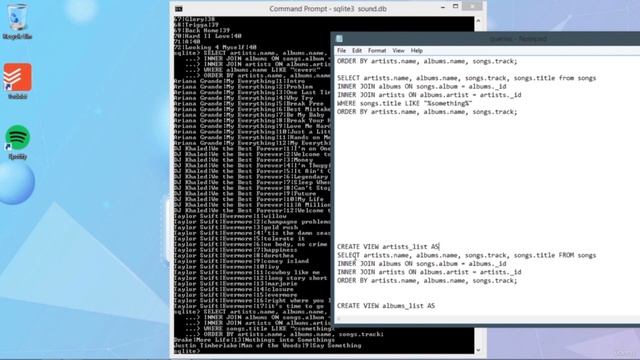
Task: Click 'Ariana Grande|My Everything|1|Intro' row
Action: click(239, 81)
